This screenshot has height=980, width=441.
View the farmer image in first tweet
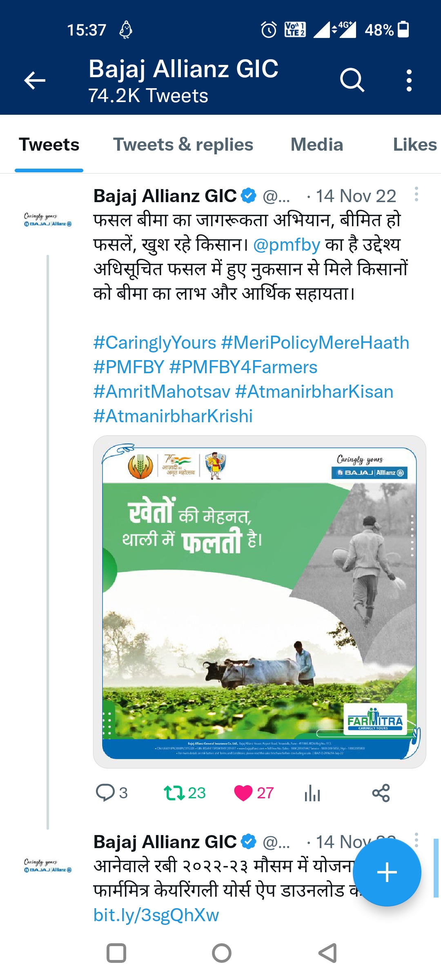tap(260, 602)
